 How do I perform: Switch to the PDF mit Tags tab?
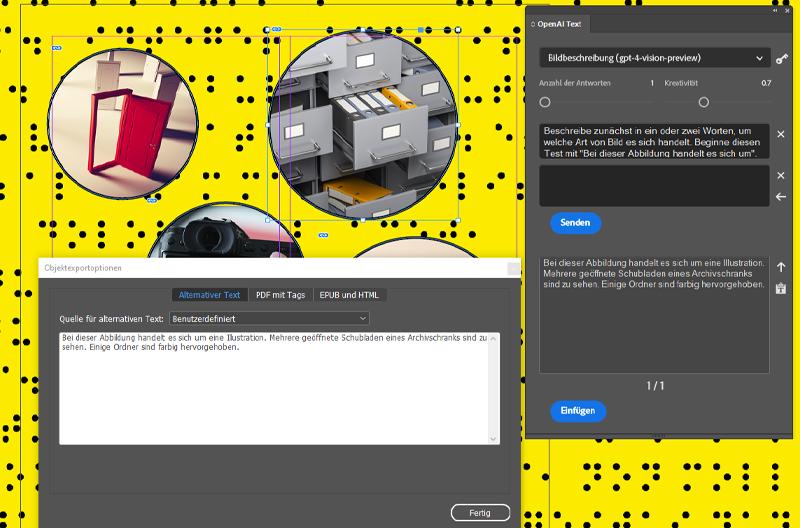point(280,295)
